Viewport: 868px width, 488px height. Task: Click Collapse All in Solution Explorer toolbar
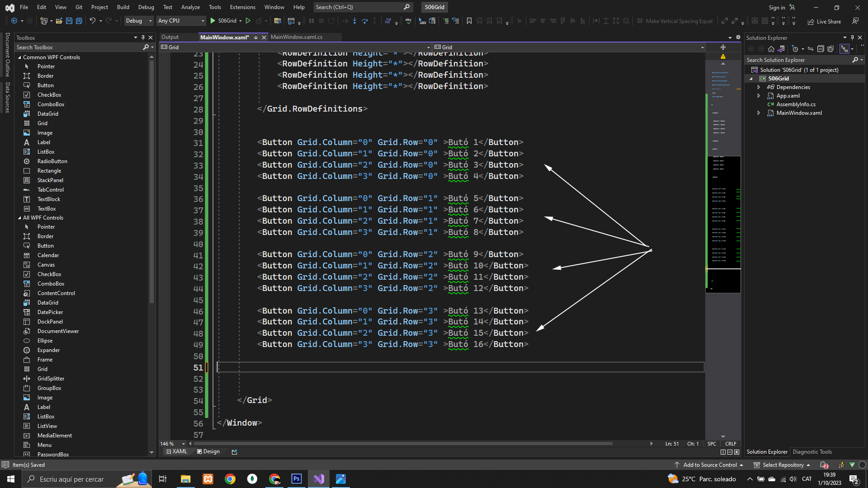(821, 49)
